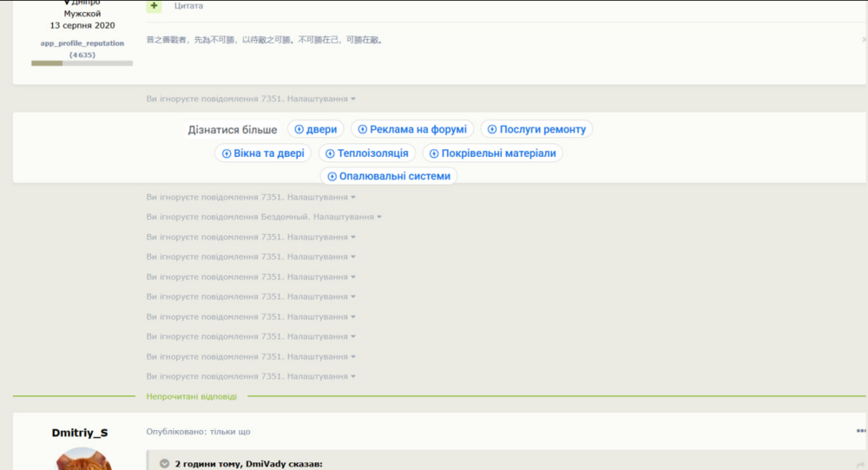Expand Налаштування in ignored row directly above ad block
The image size is (868, 470).
(321, 99)
